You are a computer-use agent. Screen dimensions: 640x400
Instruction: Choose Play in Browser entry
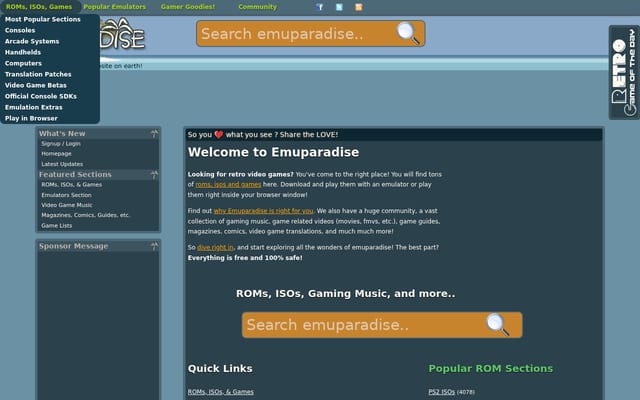tap(31, 118)
